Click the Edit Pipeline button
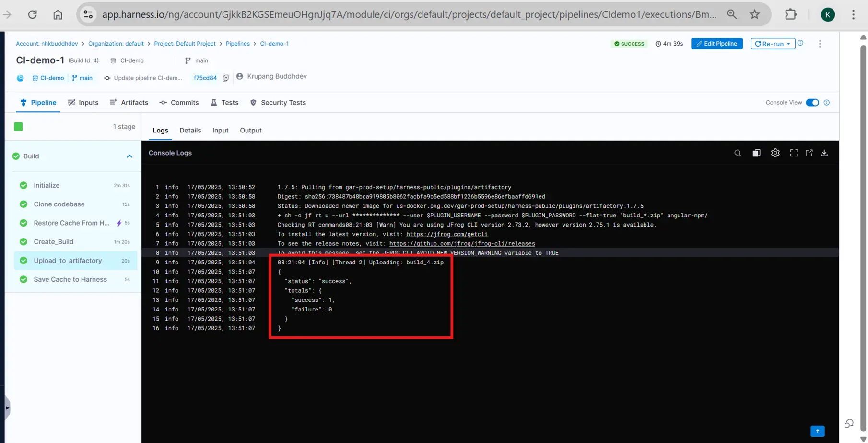Viewport: 868px width, 443px height. point(717,44)
